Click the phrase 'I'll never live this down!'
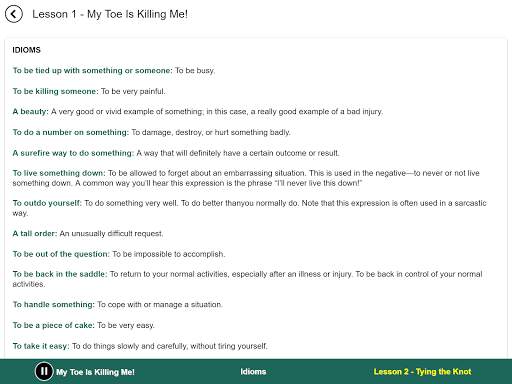Image resolution: width=512 pixels, height=384 pixels. [318, 183]
